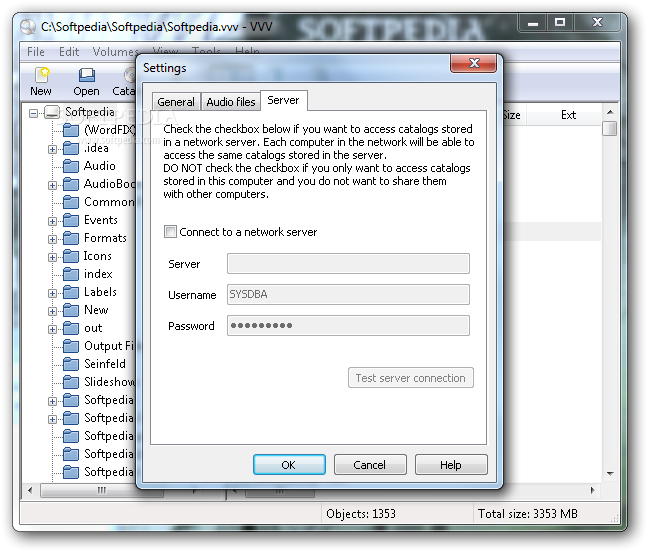Viewport: 648px width, 552px height.
Task: Select the Seinfeld folder icon
Action: tap(71, 364)
